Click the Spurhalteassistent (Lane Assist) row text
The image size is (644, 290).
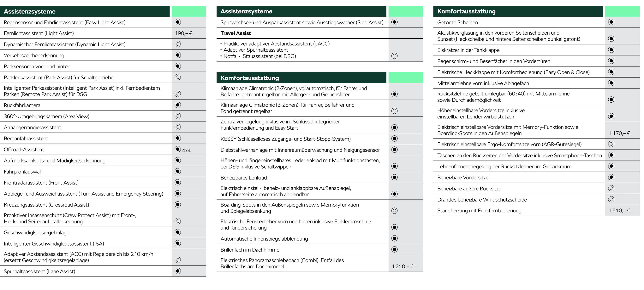(39, 271)
